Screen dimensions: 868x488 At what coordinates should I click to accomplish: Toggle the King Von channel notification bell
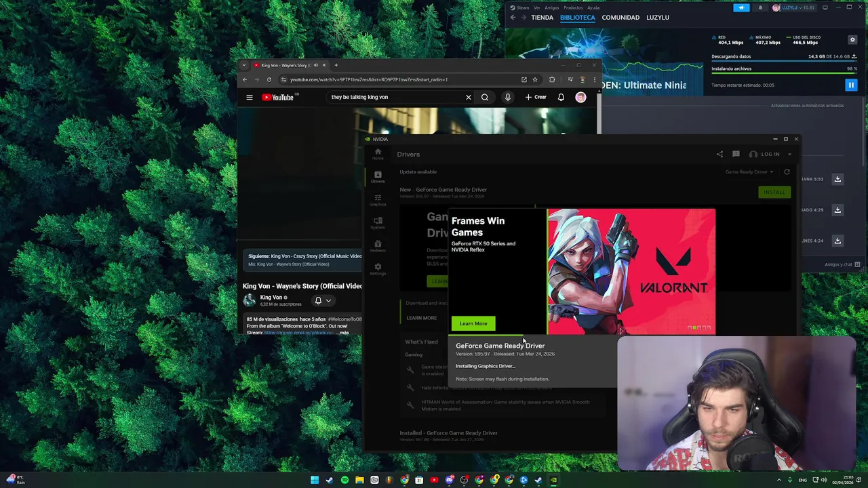pos(323,300)
